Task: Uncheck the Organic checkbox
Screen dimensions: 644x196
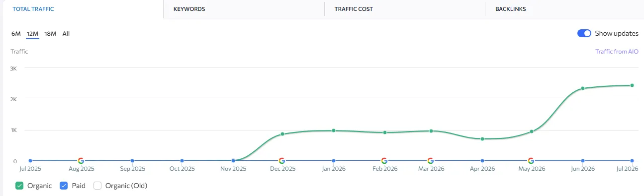Action: point(19,186)
